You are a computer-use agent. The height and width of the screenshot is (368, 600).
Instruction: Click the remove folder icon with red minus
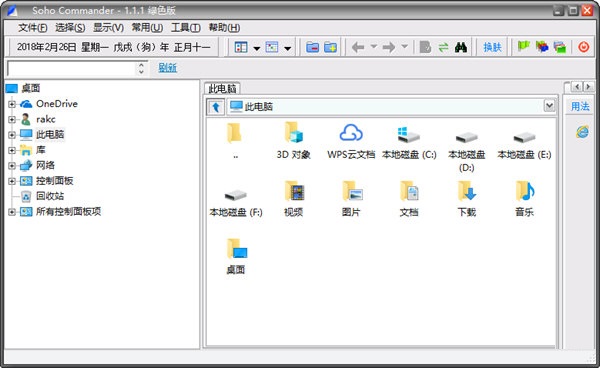coord(313,47)
